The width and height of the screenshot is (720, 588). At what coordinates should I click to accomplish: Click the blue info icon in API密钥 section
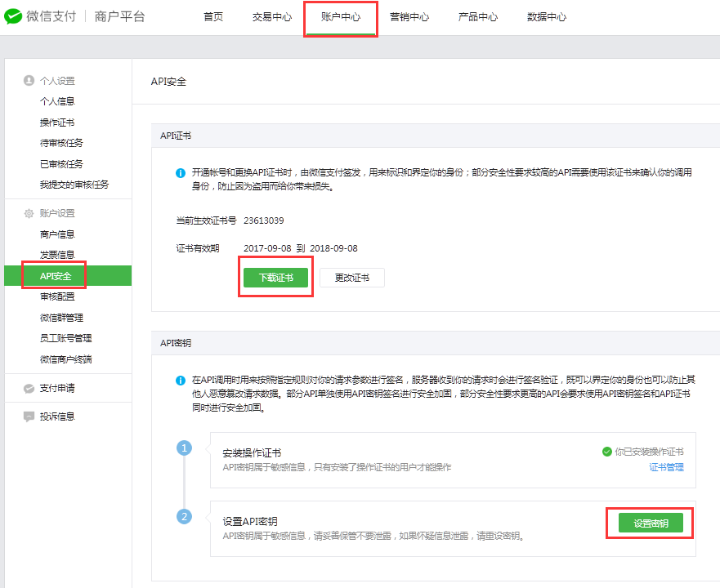[181, 381]
